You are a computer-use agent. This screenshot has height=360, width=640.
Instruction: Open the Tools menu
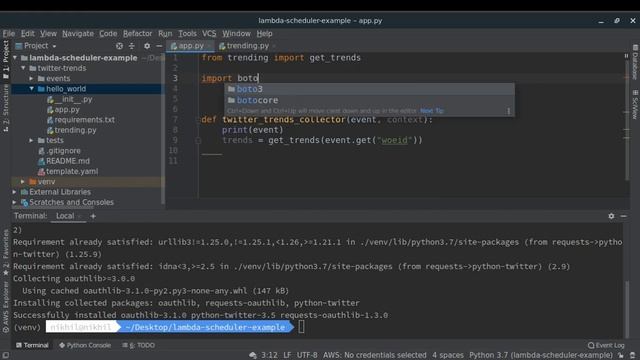pyautogui.click(x=187, y=33)
